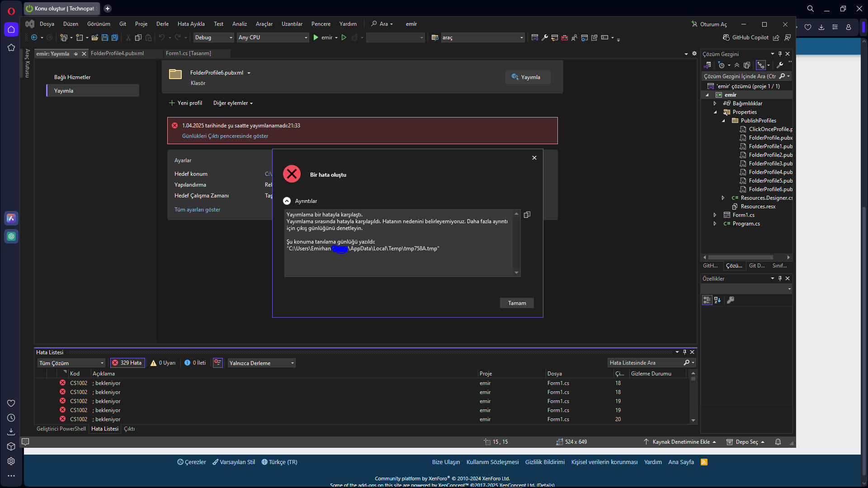Toggle the 0 Uyarı warnings filter
Viewport: 868px width, 488px height.
coord(163,363)
